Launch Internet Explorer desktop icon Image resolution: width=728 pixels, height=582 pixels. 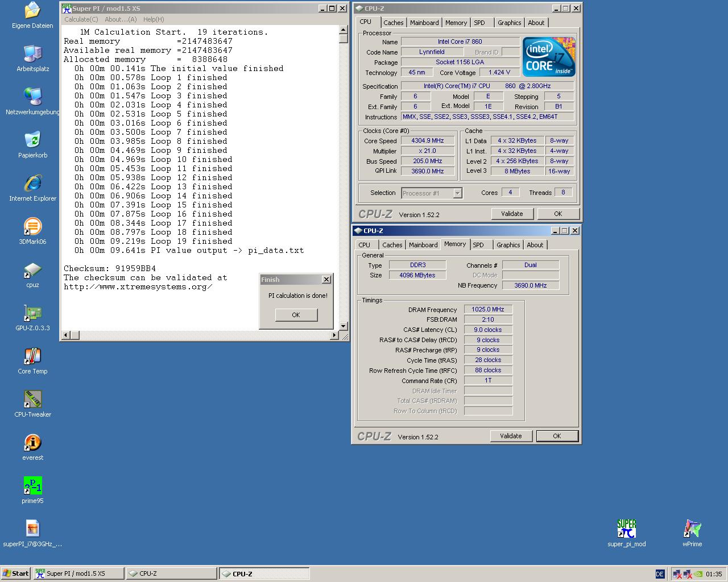32,188
